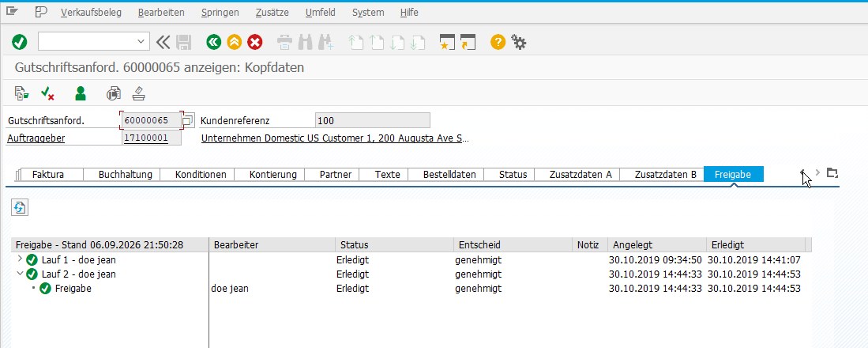This screenshot has height=348, width=868.
Task: Open the Hilfe menu
Action: [409, 12]
